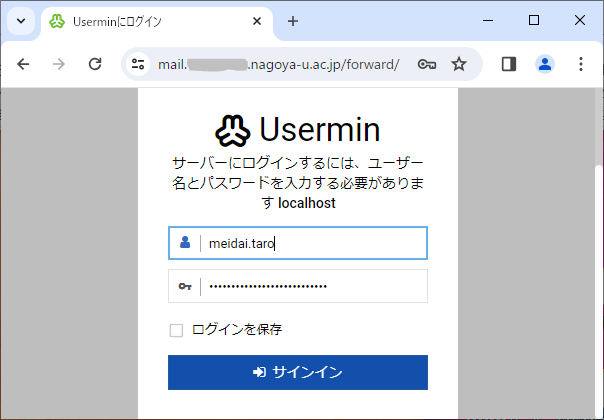Image resolution: width=604 pixels, height=420 pixels.
Task: Open saved passwords key icon in address bar
Action: 427,64
